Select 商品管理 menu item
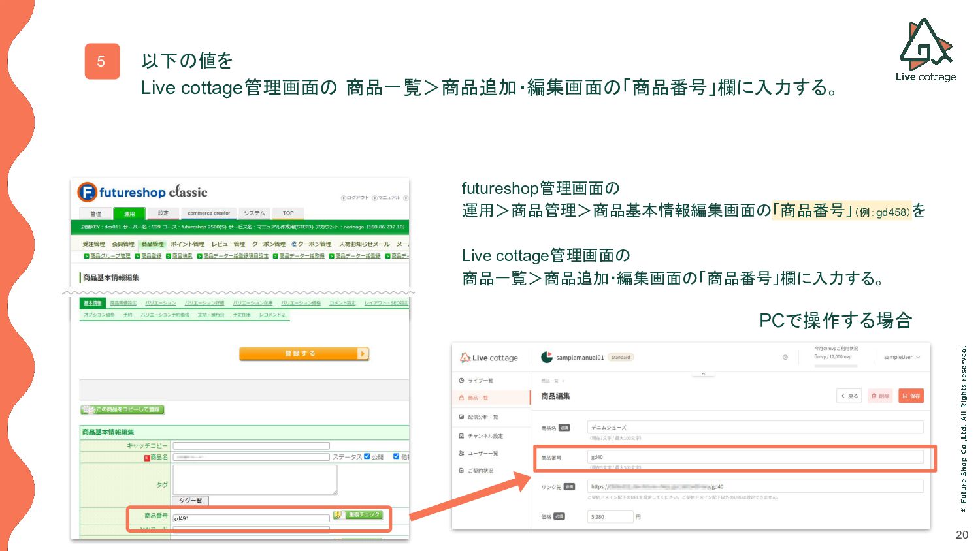The image size is (980, 551). click(152, 244)
